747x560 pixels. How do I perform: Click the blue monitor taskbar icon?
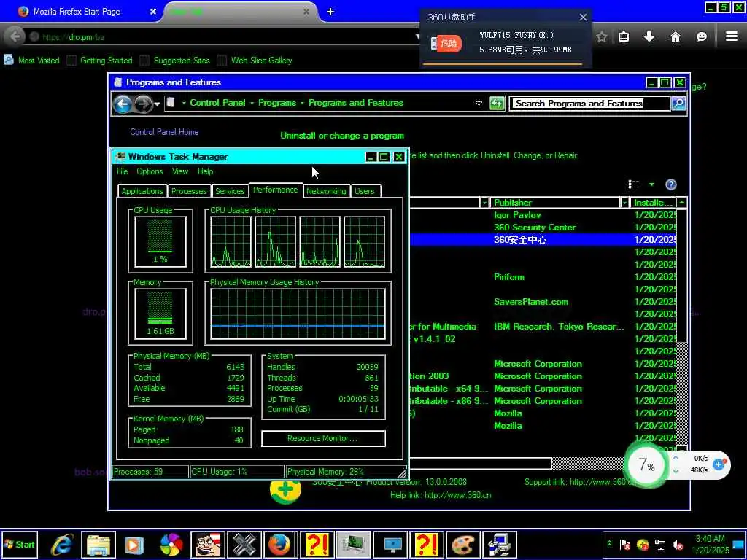[392, 544]
